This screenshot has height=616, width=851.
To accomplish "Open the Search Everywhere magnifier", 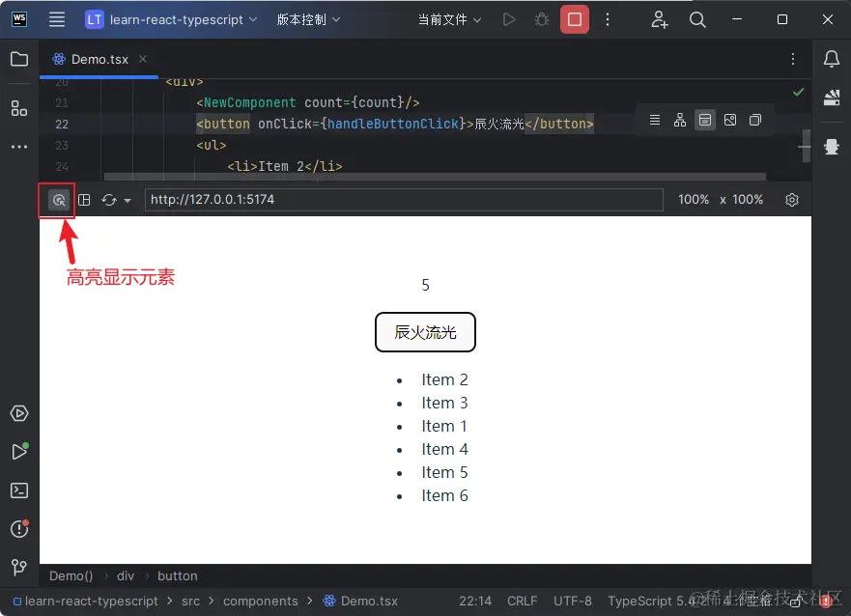I will click(697, 19).
